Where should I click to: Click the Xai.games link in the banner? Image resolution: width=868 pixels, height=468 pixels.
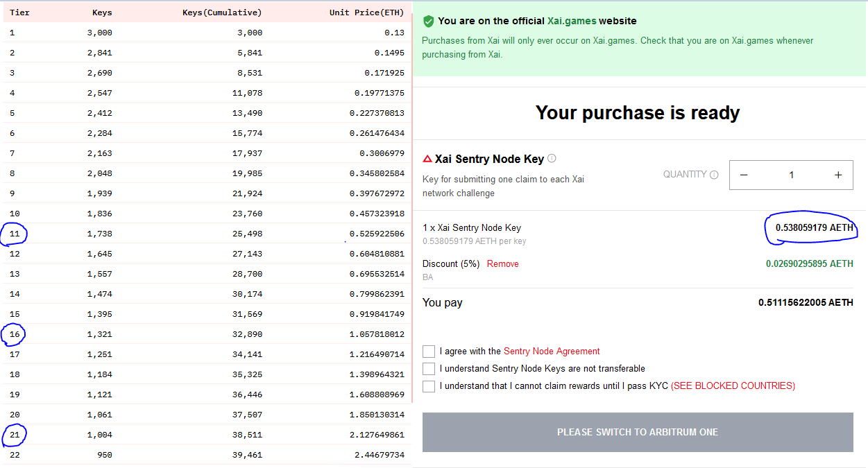pyautogui.click(x=572, y=21)
